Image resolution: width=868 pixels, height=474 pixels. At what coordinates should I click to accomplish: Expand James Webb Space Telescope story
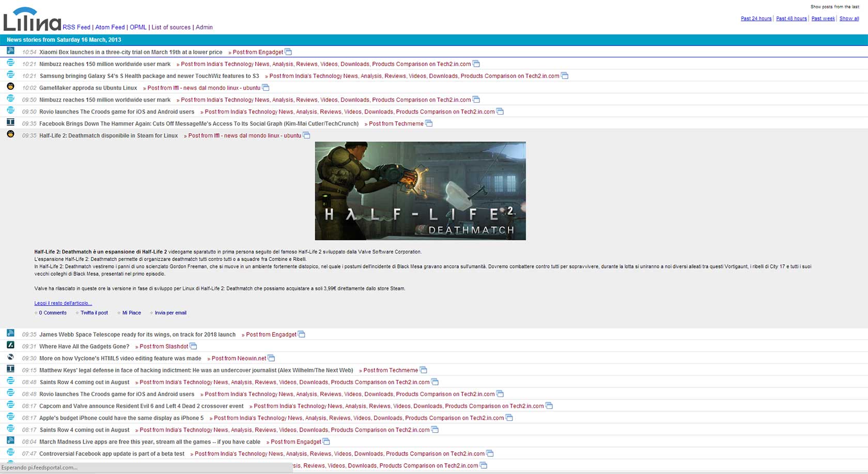pyautogui.click(x=137, y=335)
